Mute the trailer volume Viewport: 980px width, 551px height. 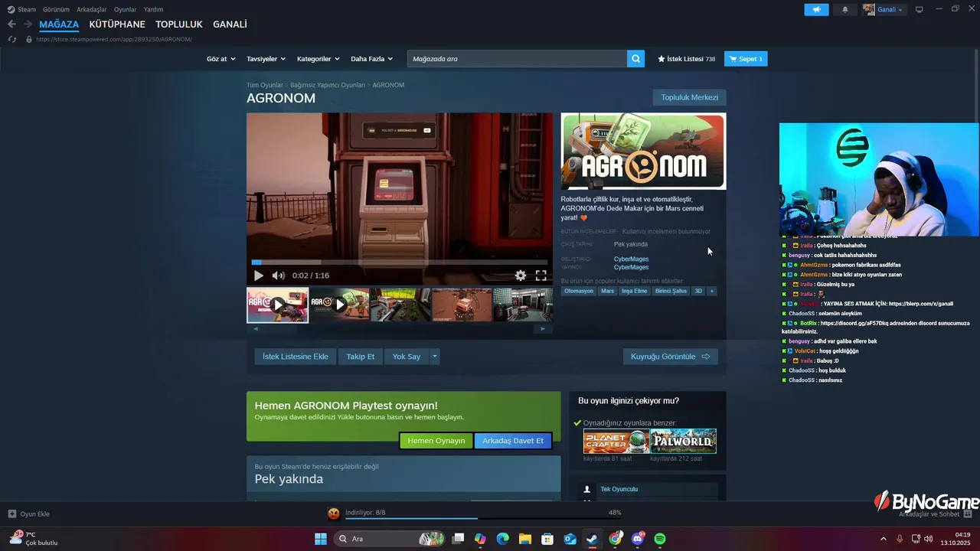pos(278,275)
